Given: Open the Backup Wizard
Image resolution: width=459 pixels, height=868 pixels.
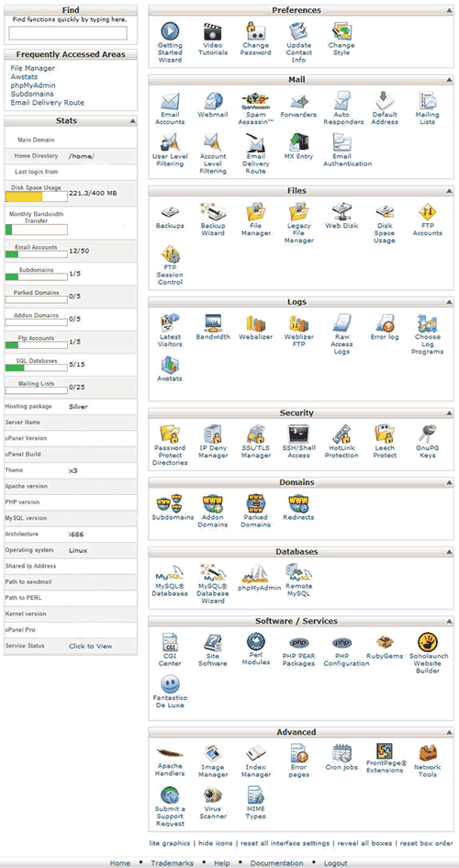Looking at the screenshot, I should tap(213, 220).
